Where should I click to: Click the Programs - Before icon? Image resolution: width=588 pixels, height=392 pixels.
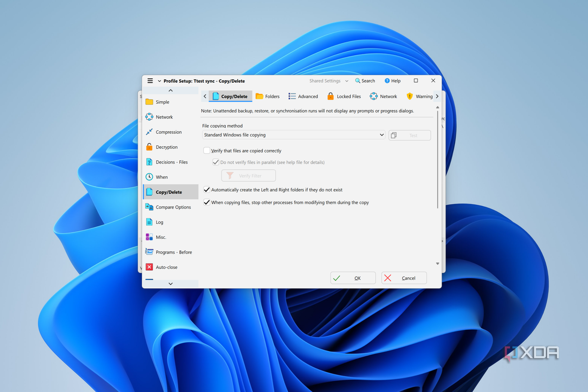149,252
